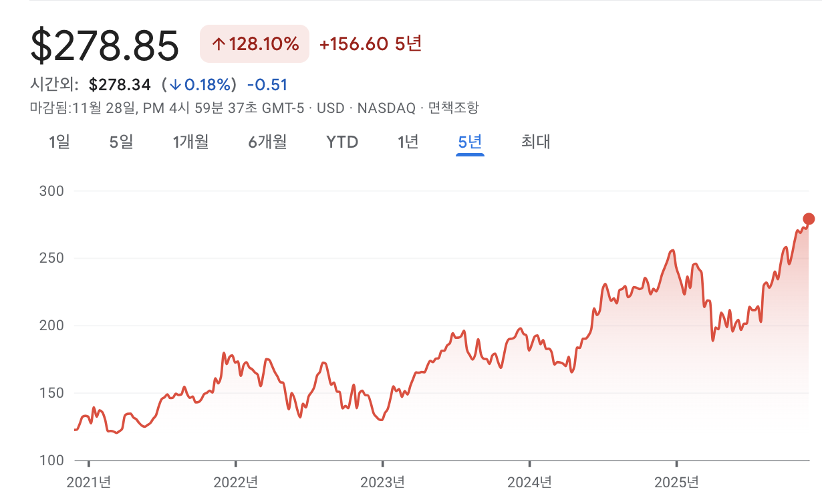Click the $278.85 current price

click(105, 45)
